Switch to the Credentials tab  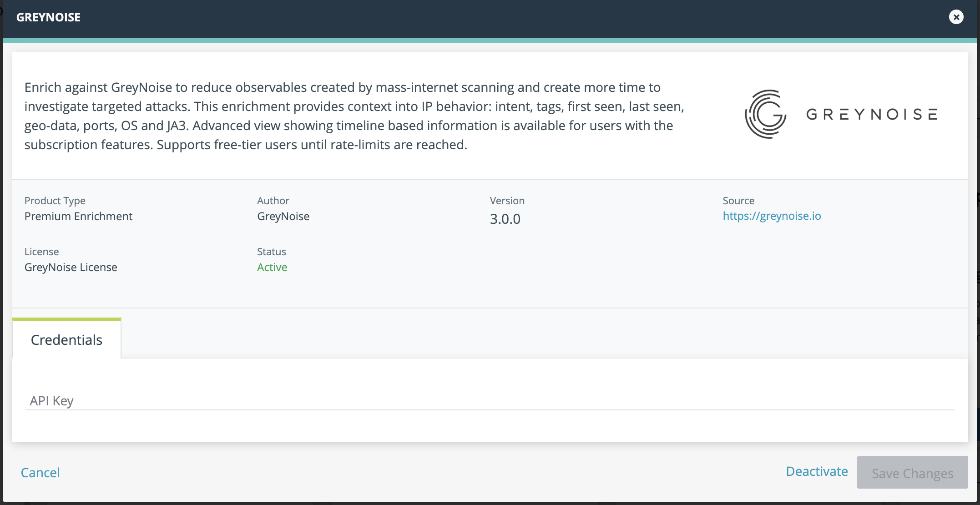click(66, 340)
